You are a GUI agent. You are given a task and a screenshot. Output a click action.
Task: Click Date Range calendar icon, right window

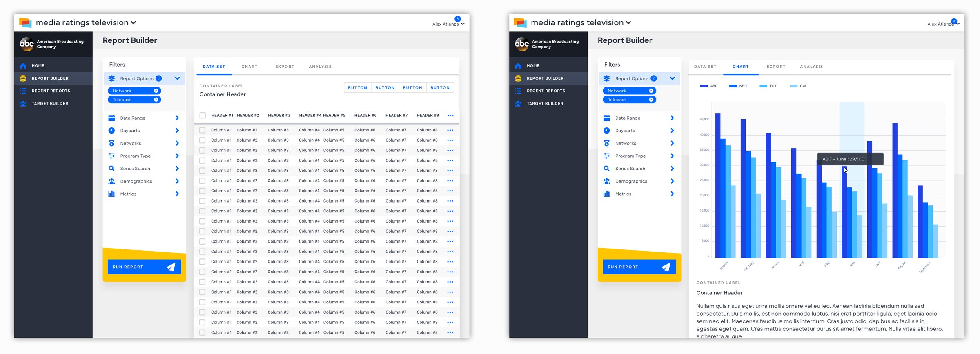click(607, 118)
